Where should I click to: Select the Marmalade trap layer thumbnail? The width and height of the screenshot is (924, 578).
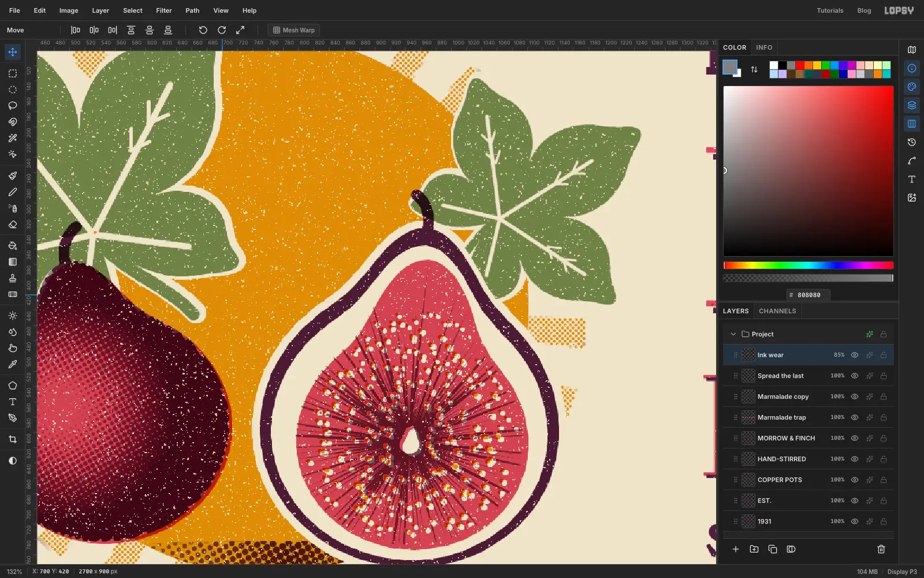748,417
